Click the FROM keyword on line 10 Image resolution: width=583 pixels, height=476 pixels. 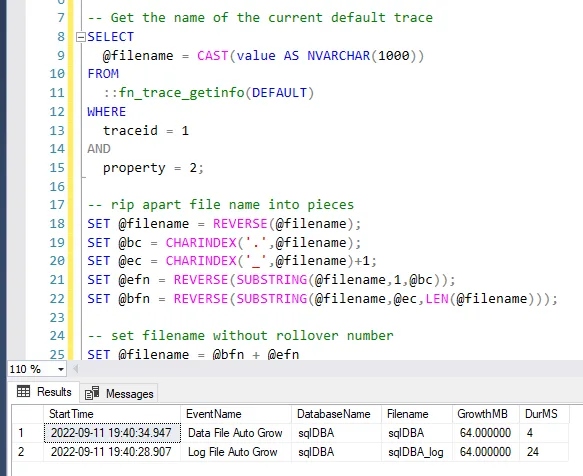coord(103,74)
